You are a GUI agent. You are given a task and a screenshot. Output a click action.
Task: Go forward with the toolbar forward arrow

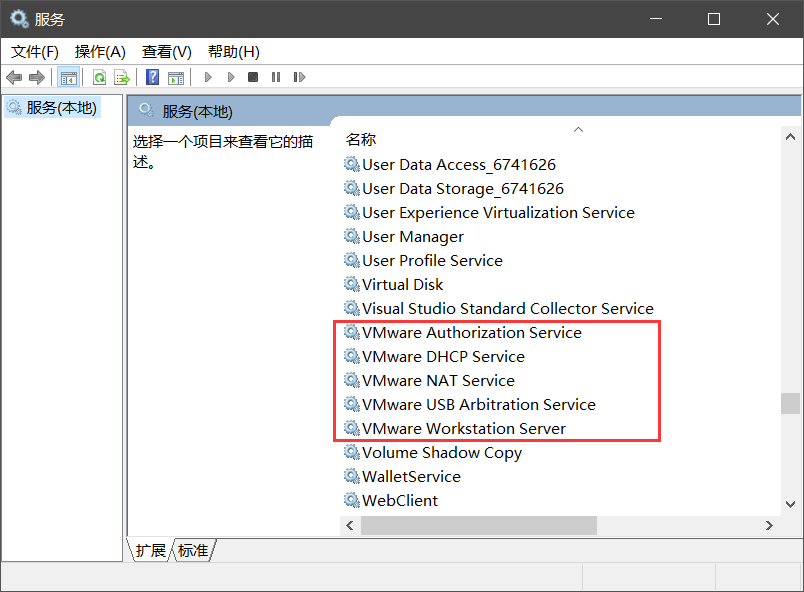point(37,77)
